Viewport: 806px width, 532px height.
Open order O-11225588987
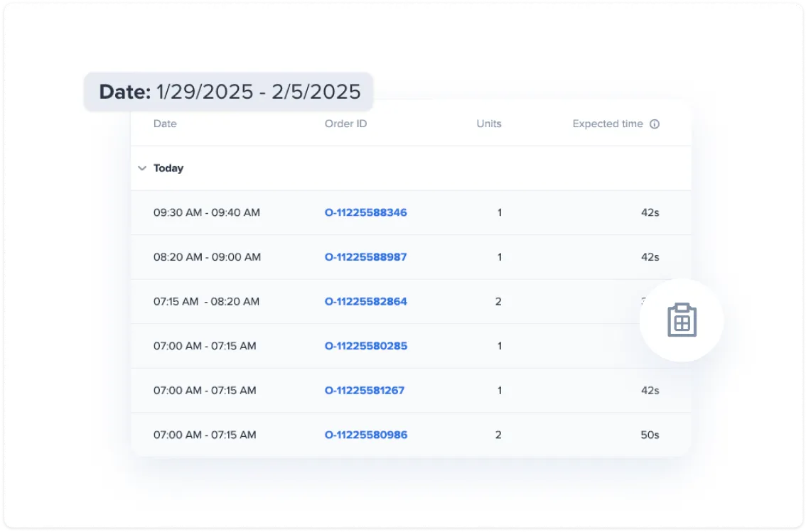click(x=365, y=257)
